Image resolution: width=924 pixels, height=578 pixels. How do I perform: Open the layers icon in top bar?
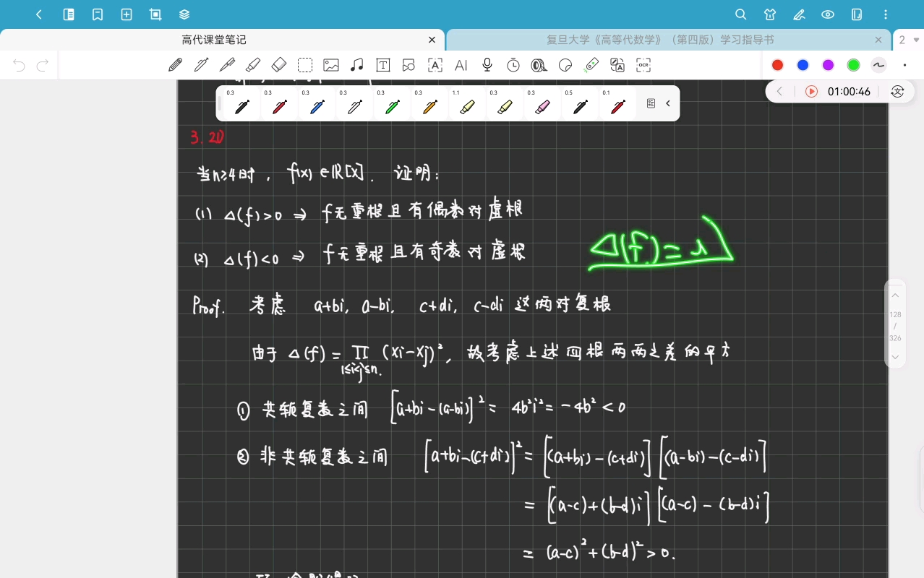pos(184,14)
